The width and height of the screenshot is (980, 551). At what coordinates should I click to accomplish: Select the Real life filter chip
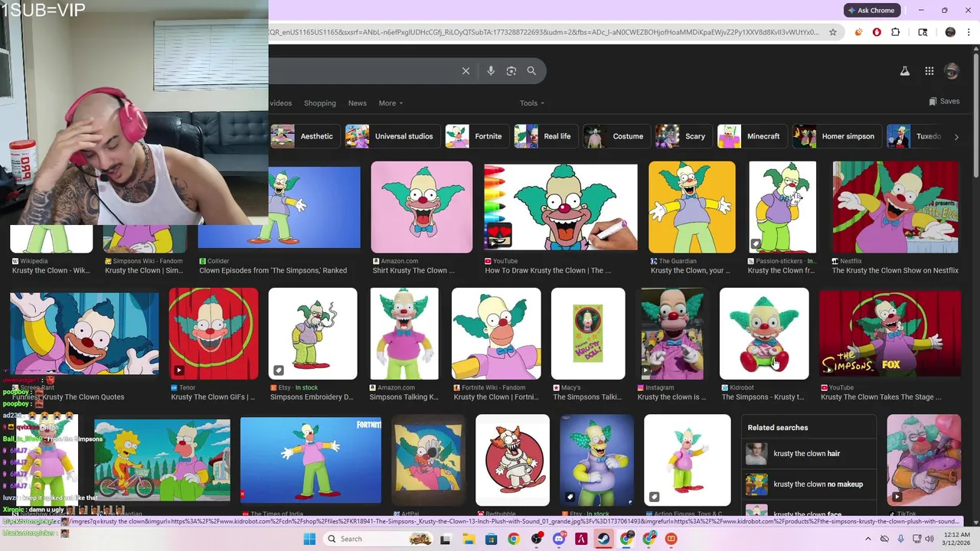[x=544, y=136]
